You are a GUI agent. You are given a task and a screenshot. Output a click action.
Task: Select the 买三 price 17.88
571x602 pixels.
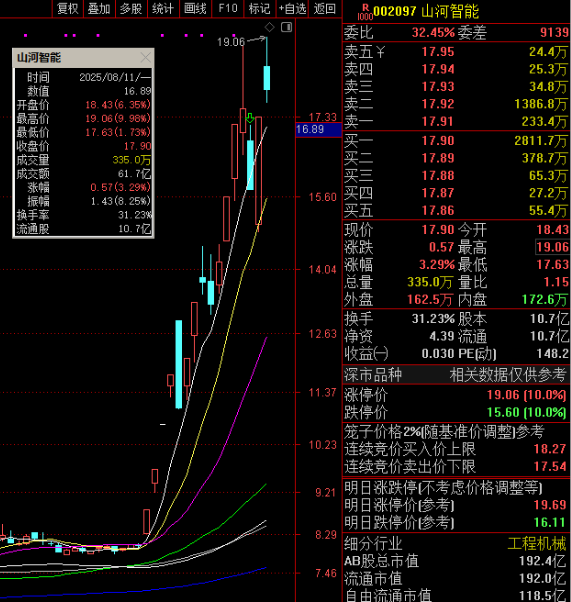pyautogui.click(x=438, y=175)
